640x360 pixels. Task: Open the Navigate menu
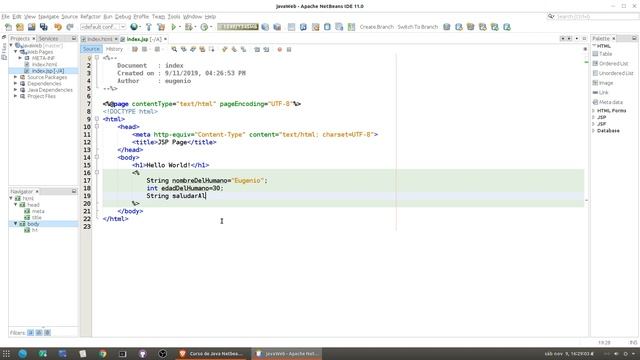click(x=49, y=17)
